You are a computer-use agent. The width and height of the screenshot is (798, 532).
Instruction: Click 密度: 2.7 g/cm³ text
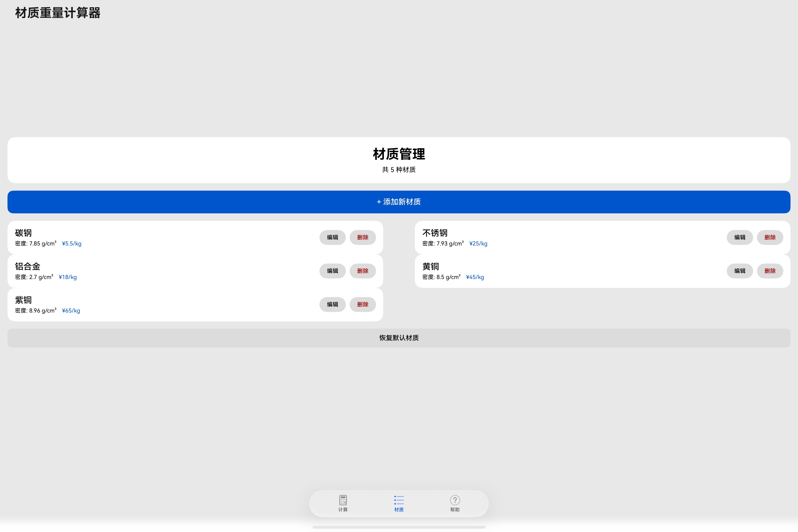coord(34,277)
